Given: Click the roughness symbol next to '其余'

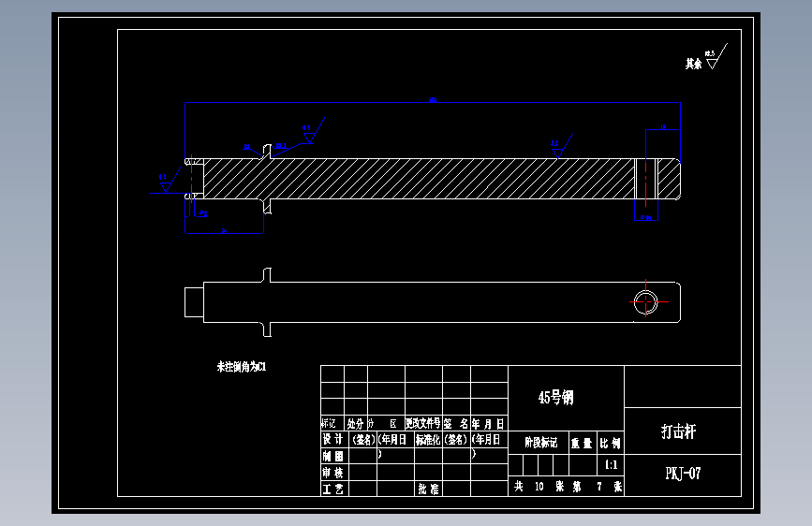Looking at the screenshot, I should [x=716, y=56].
